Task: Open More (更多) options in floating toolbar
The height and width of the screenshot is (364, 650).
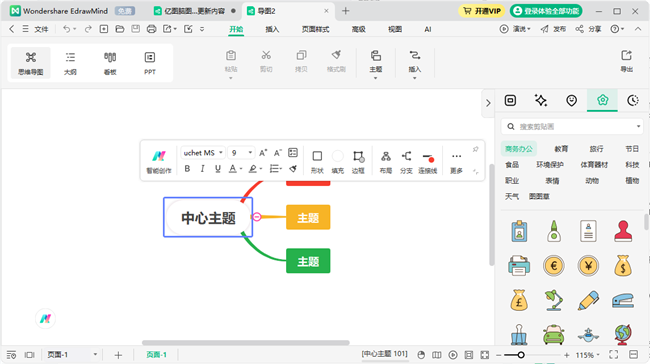Action: click(x=456, y=162)
